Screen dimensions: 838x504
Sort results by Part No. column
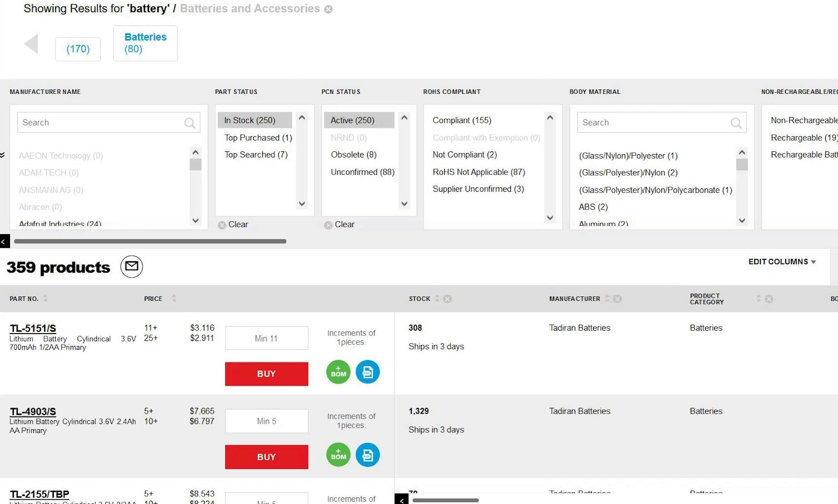point(45,298)
